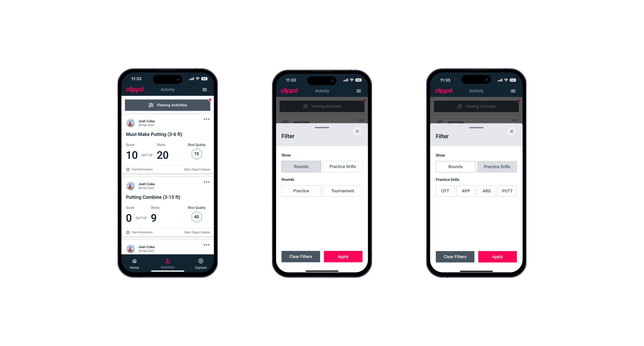Select the Tournament round type filter
Screen dimensions: 644x346
click(342, 190)
